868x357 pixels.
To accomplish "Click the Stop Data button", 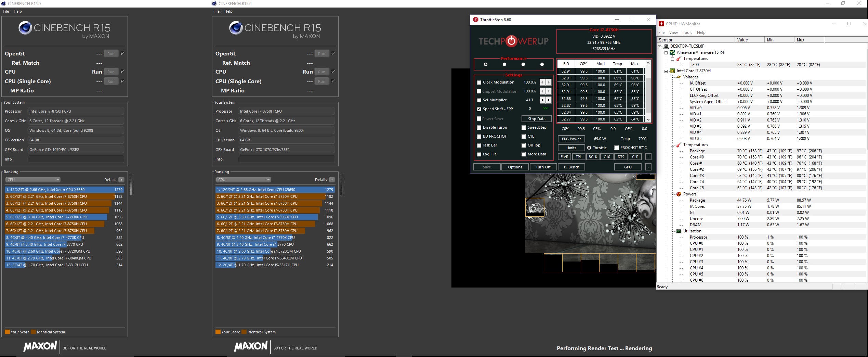I will (537, 119).
